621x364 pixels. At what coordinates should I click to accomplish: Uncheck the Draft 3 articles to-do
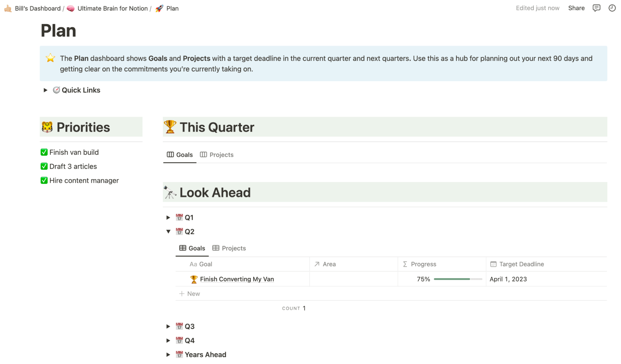[x=44, y=166]
